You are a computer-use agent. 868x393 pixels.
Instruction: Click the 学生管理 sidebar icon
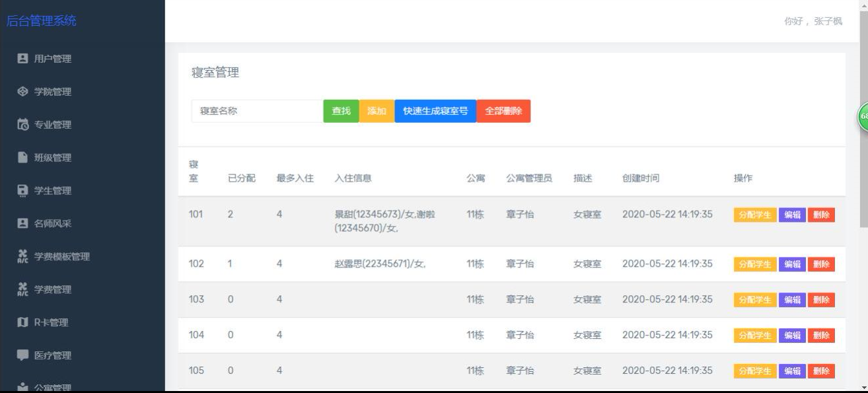22,191
